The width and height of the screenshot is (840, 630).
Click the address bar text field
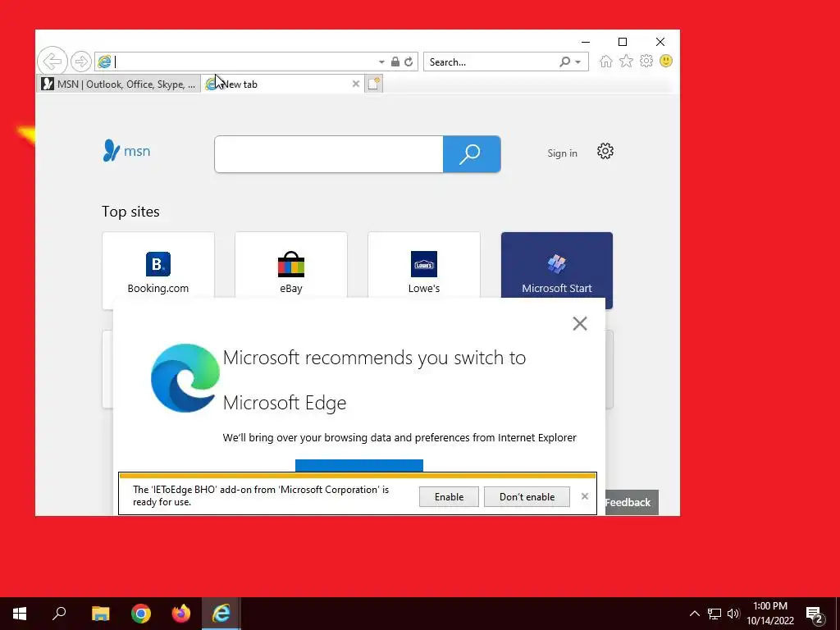click(244, 62)
